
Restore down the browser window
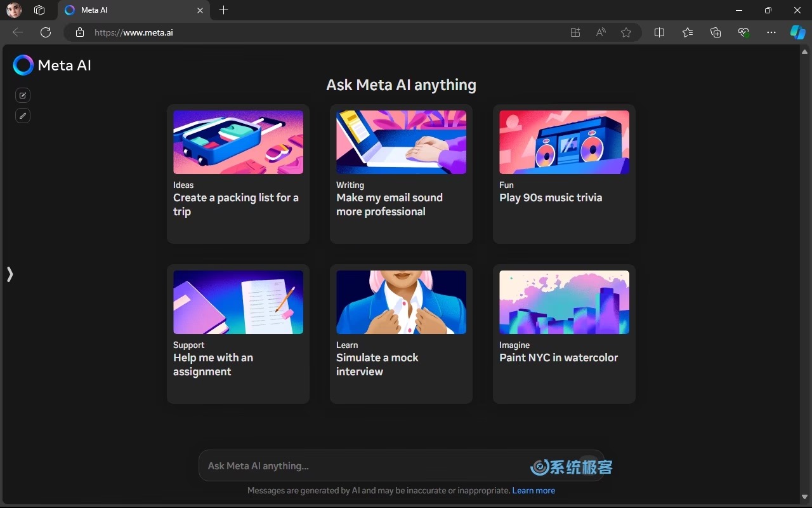768,10
